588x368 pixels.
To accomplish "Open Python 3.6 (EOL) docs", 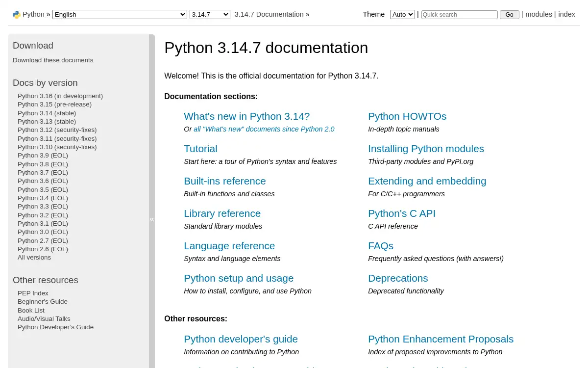I will [x=43, y=181].
